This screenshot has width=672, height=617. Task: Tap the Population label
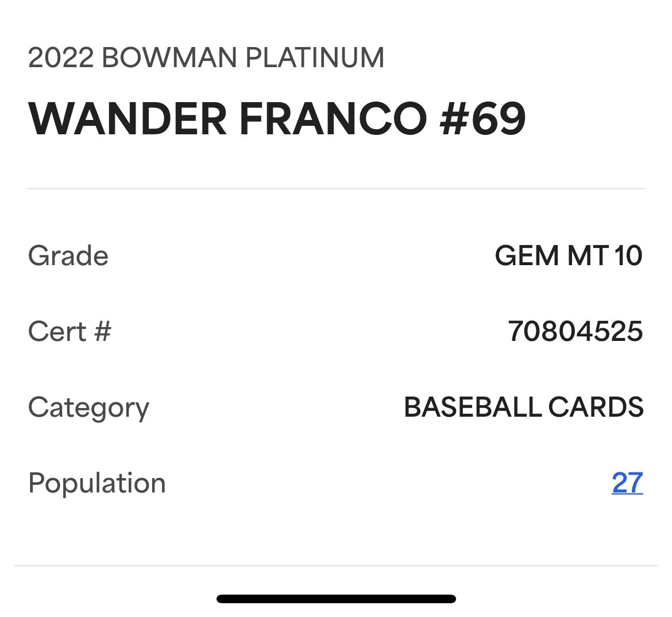pyautogui.click(x=97, y=484)
